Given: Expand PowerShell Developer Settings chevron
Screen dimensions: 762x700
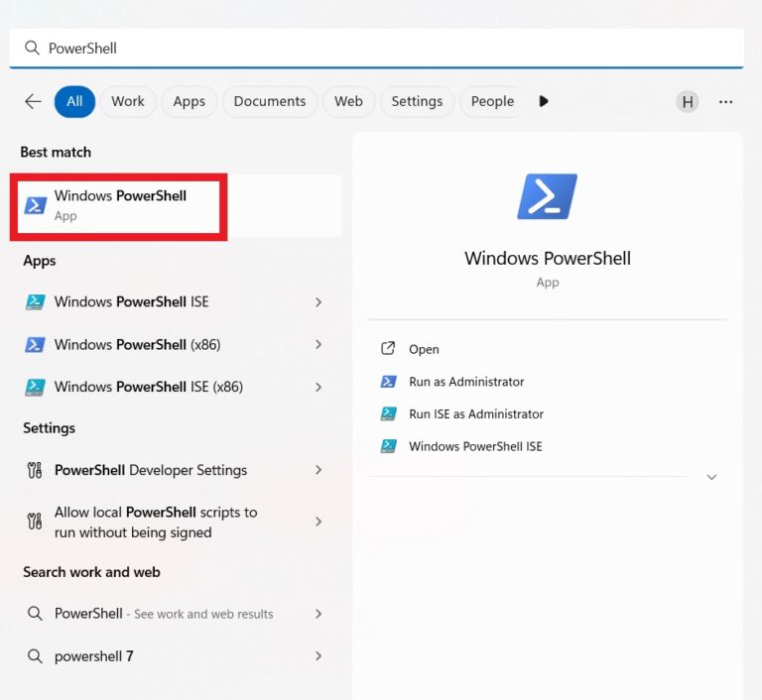Looking at the screenshot, I should (318, 470).
